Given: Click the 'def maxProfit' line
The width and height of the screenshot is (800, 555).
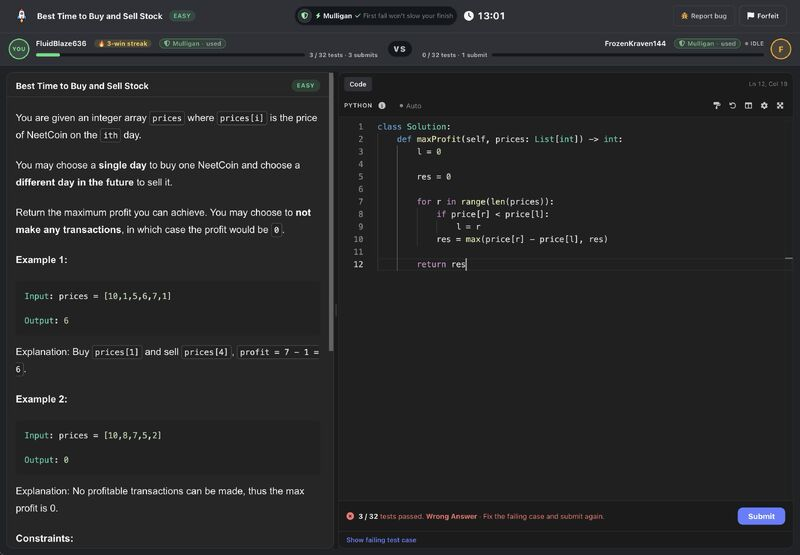Looking at the screenshot, I should [x=509, y=139].
